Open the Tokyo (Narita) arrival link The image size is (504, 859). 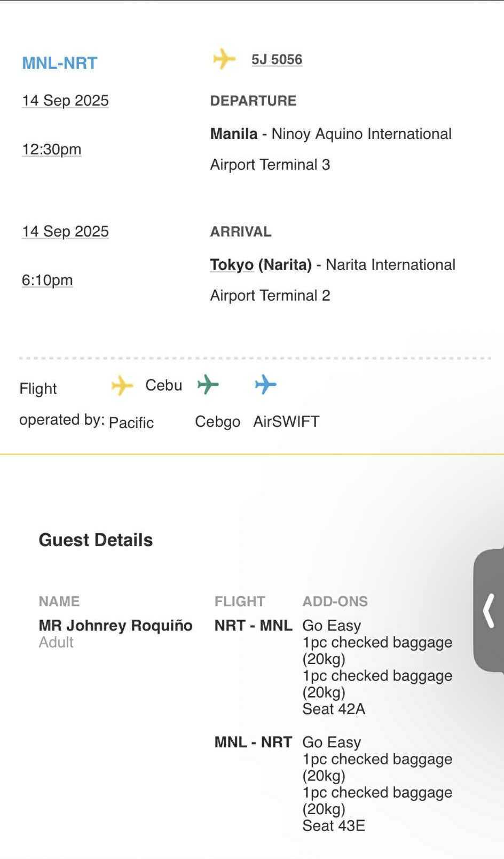tap(261, 264)
